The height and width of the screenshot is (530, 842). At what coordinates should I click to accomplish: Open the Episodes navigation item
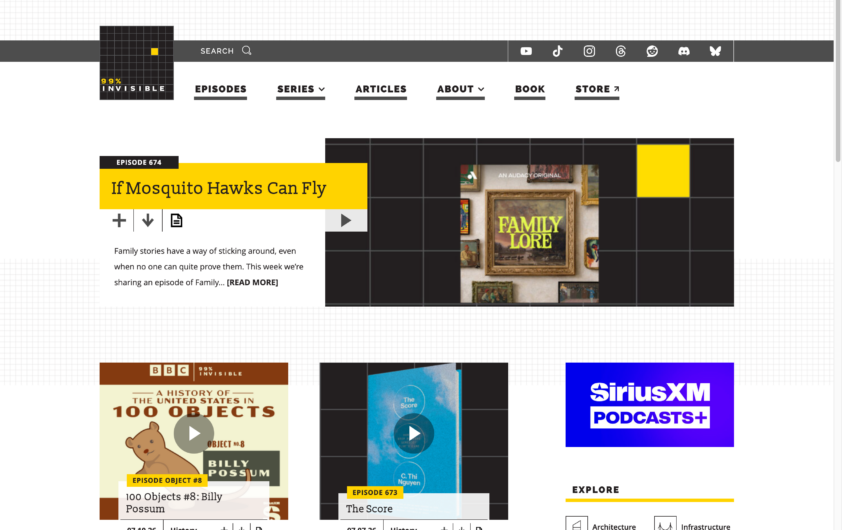click(x=221, y=89)
